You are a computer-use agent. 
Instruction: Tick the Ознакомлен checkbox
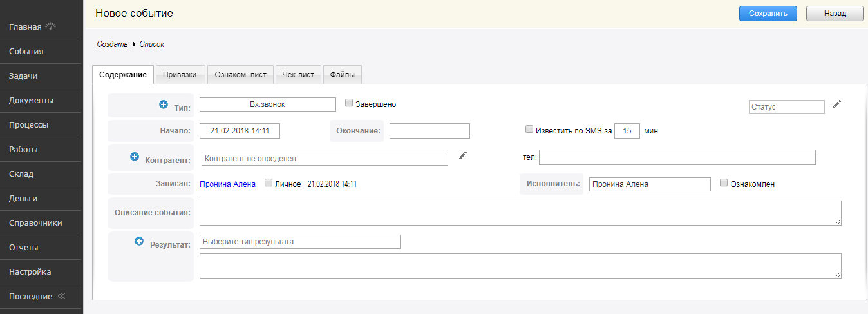pos(724,183)
